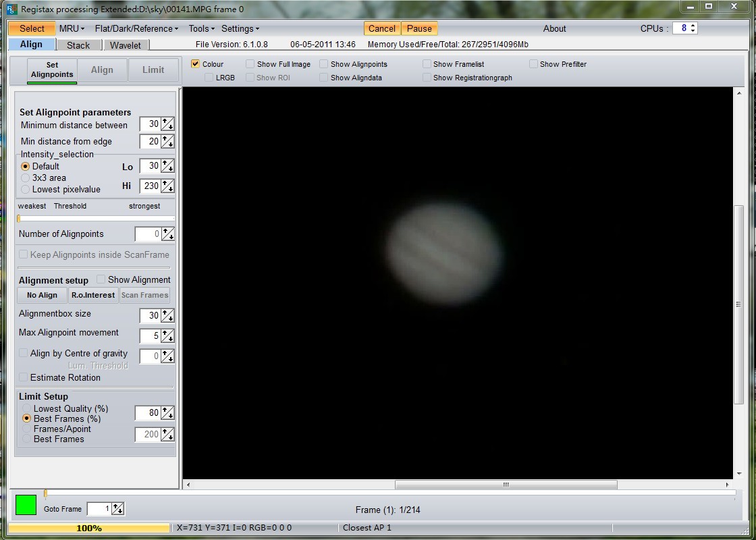The width and height of the screenshot is (756, 540).
Task: Select Default intensity selection radio
Action: pos(26,166)
